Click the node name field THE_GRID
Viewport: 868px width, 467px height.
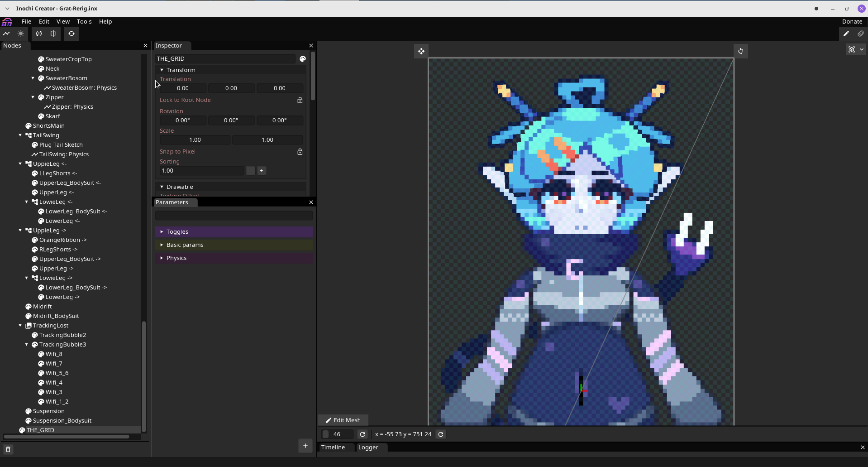pyautogui.click(x=225, y=59)
